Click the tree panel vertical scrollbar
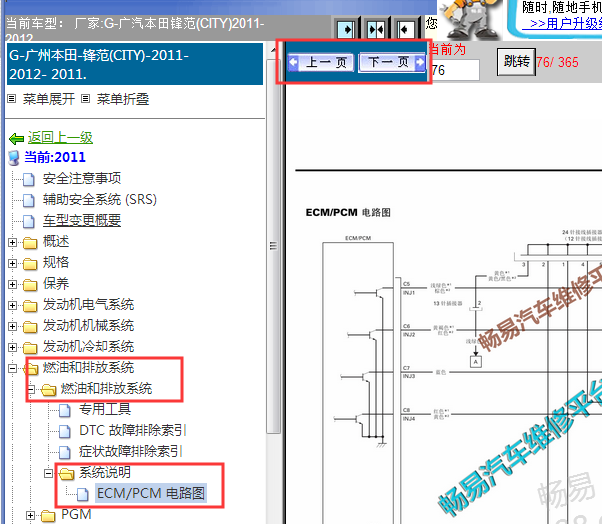This screenshot has height=524, width=602. coord(273,246)
